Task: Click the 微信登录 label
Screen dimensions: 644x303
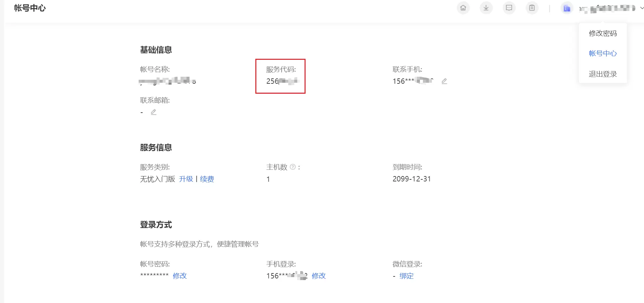Action: [407, 264]
